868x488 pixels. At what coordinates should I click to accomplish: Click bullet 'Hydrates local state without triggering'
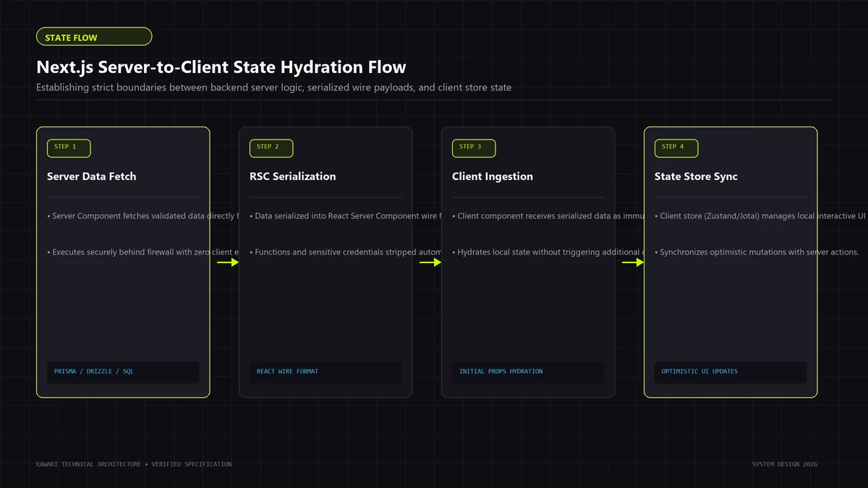pyautogui.click(x=548, y=252)
